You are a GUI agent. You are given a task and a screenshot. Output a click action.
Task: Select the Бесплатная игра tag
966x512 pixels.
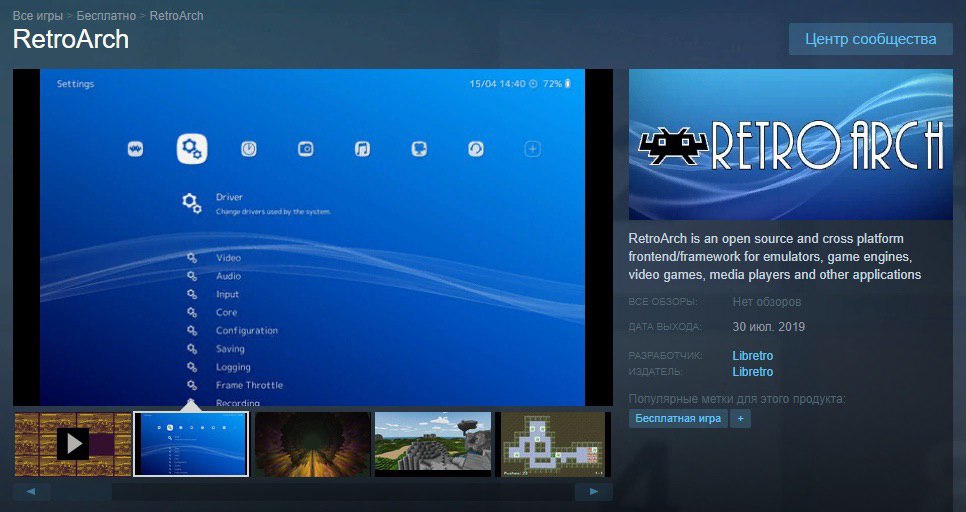[x=678, y=418]
